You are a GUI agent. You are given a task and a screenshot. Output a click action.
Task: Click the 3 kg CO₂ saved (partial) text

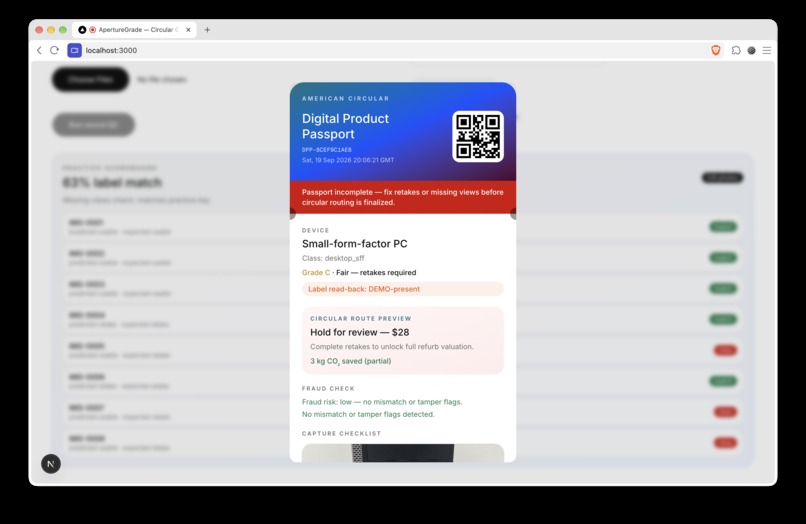(x=351, y=361)
